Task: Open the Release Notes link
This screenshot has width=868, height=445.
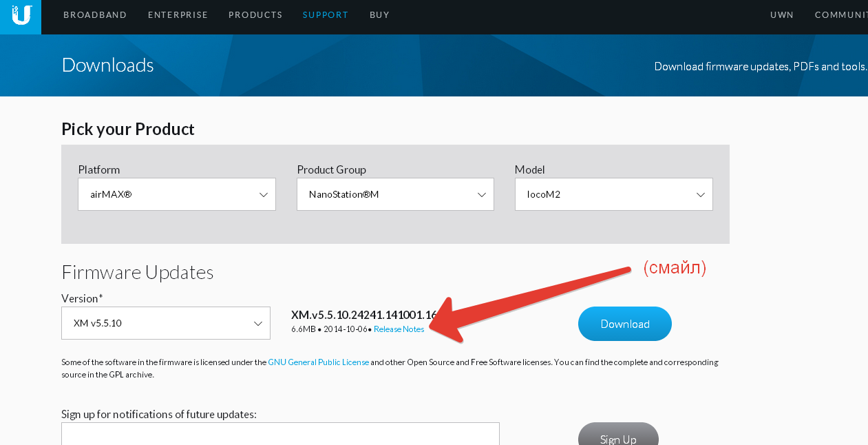Action: pyautogui.click(x=399, y=329)
